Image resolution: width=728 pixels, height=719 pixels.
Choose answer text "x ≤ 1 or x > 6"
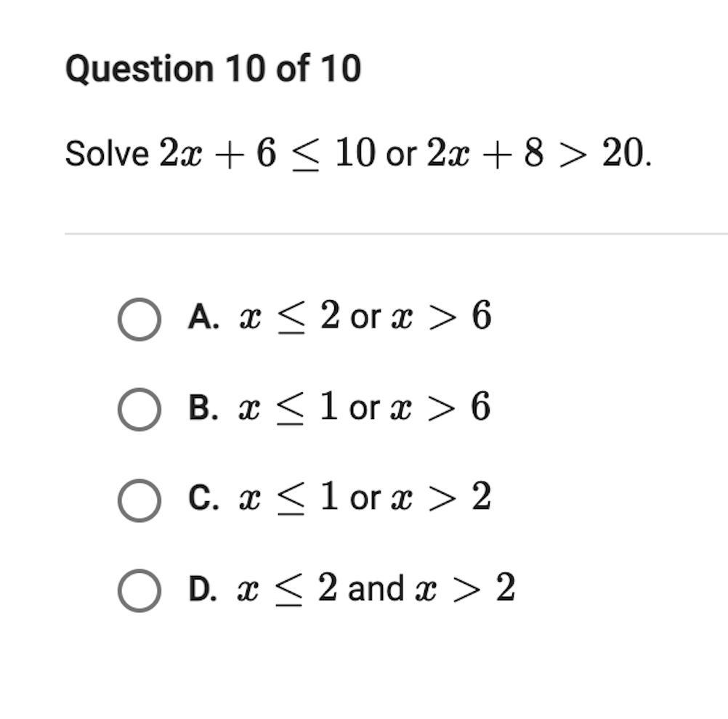(364, 407)
